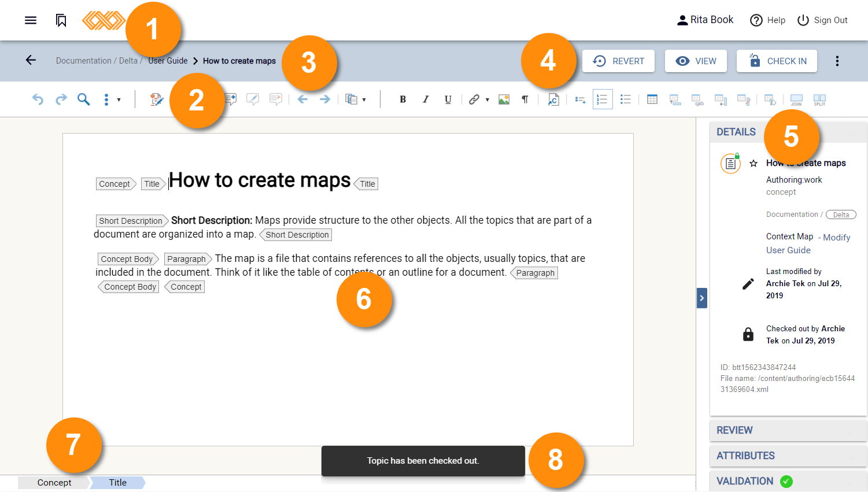Open User Guide context map link
The height and width of the screenshot is (492, 868).
pos(788,250)
